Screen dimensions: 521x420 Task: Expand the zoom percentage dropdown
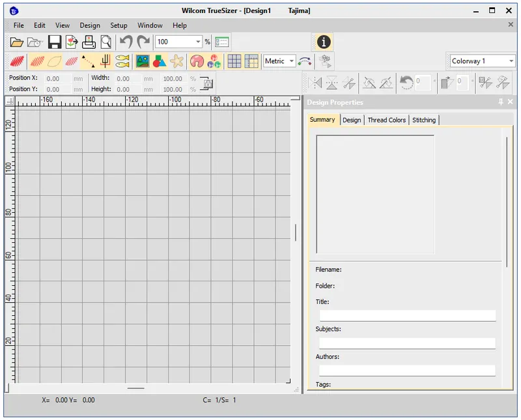point(198,42)
